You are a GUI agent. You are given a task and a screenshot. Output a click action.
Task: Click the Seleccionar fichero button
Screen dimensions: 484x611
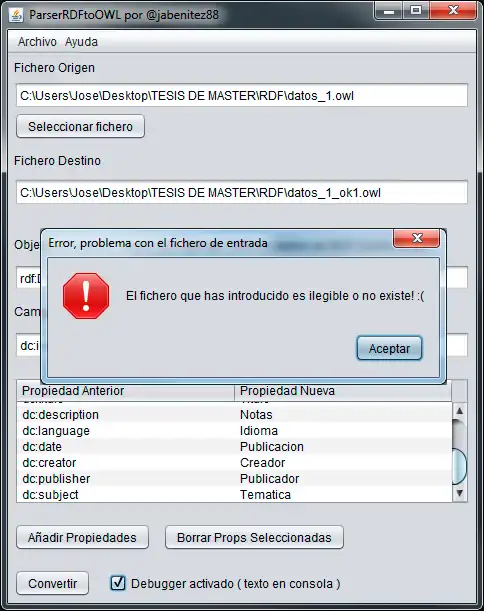[80, 126]
